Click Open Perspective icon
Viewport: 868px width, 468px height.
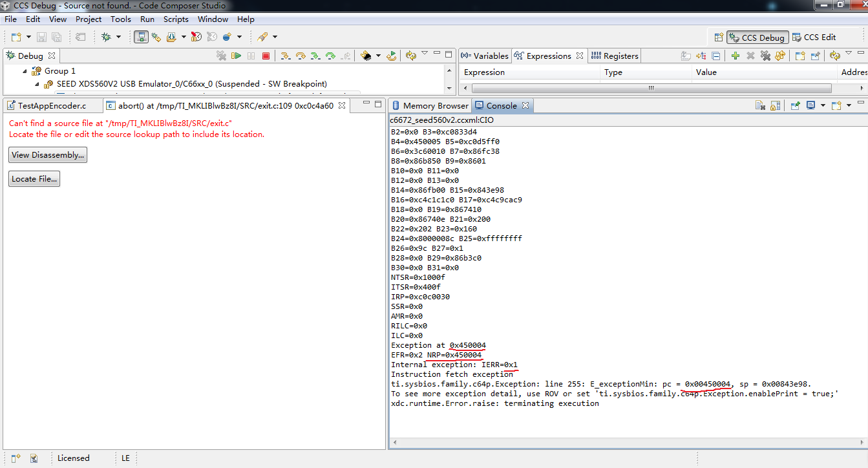pyautogui.click(x=718, y=37)
